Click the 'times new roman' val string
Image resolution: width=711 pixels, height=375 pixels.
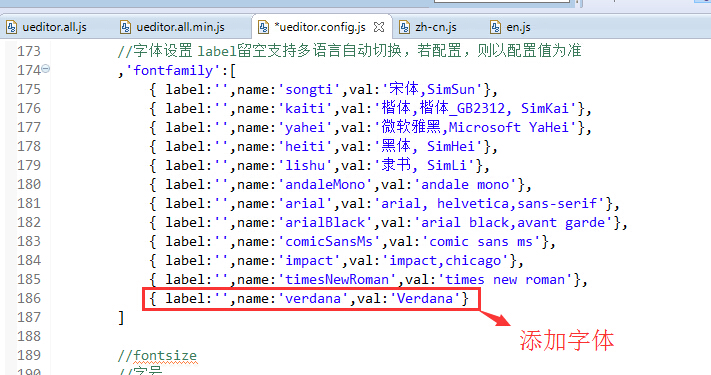[x=505, y=280]
